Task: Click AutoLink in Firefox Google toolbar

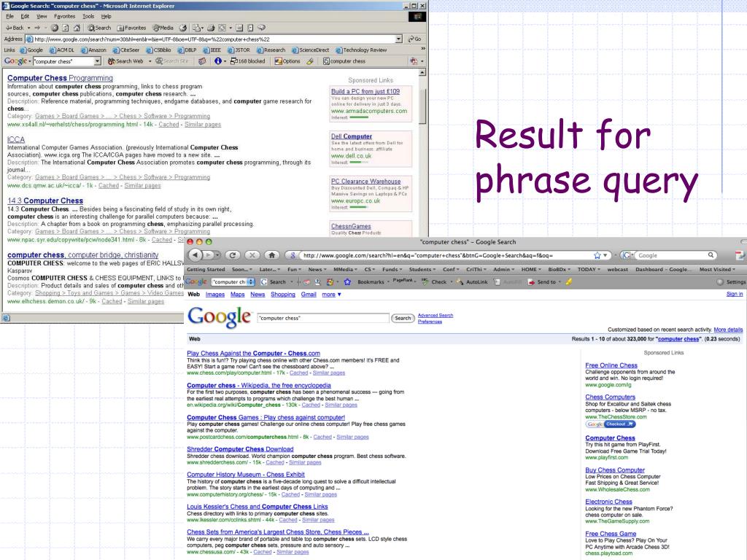Action: (x=472, y=282)
